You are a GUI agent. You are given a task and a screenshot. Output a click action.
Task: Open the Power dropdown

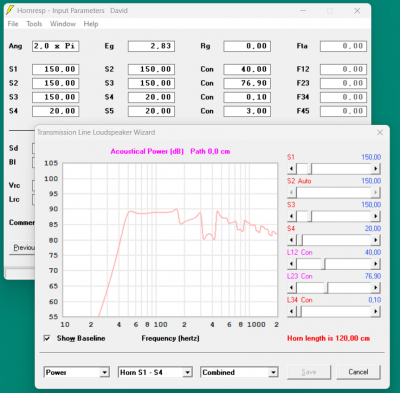tap(105, 372)
